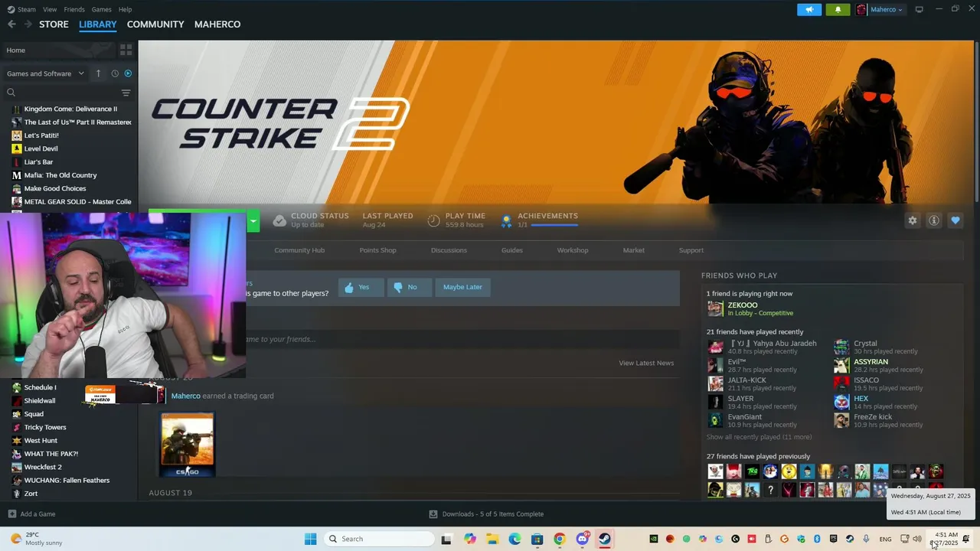980x551 pixels.
Task: Select The Last of Us Part II Remastered
Action: pyautogui.click(x=70, y=122)
